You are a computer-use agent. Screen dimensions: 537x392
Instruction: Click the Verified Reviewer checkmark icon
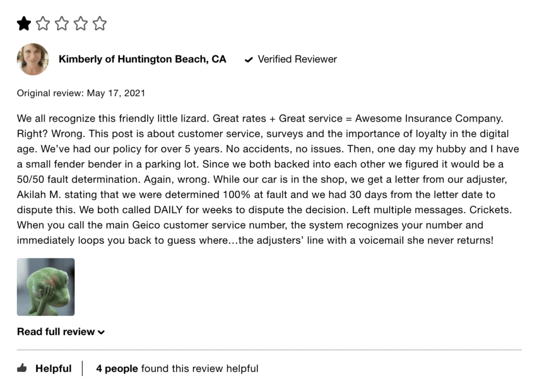click(x=249, y=60)
